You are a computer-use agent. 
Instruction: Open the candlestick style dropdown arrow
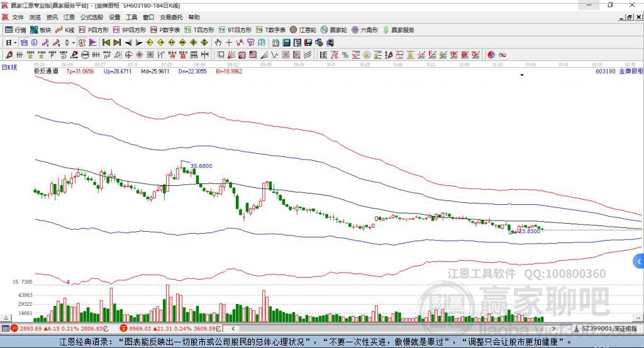pyautogui.click(x=74, y=43)
